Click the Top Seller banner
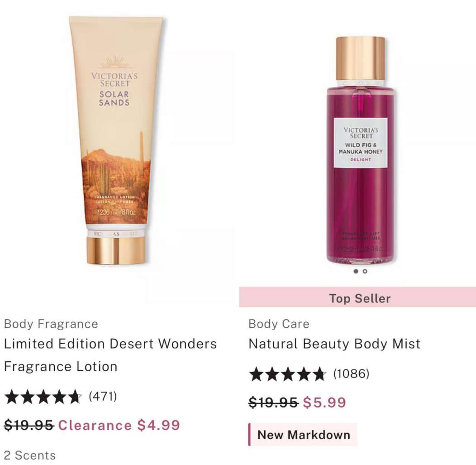 (x=357, y=298)
